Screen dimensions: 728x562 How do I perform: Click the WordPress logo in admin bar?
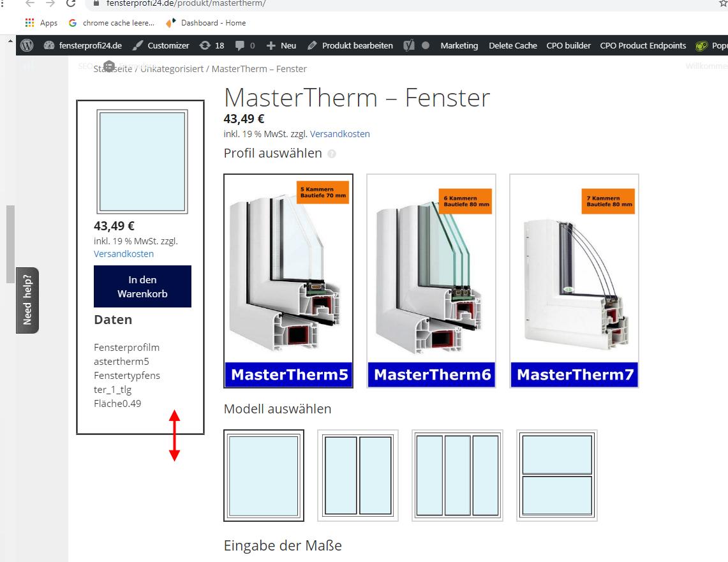coord(27,45)
